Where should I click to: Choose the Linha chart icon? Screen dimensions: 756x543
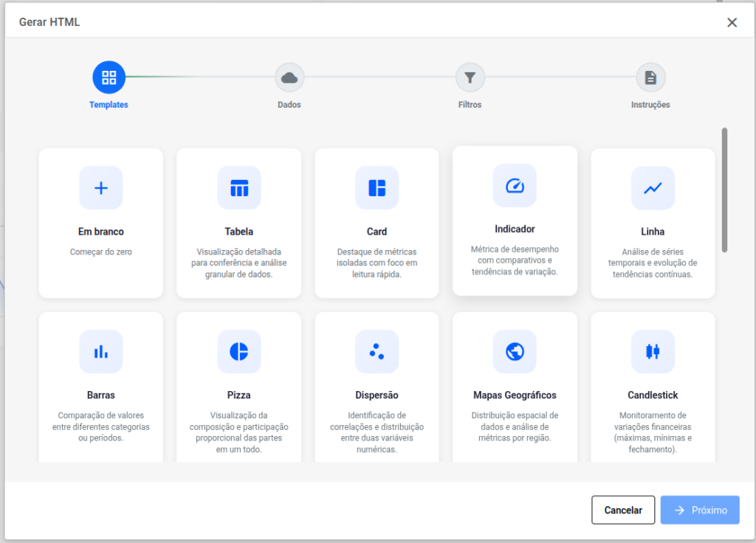coord(653,187)
